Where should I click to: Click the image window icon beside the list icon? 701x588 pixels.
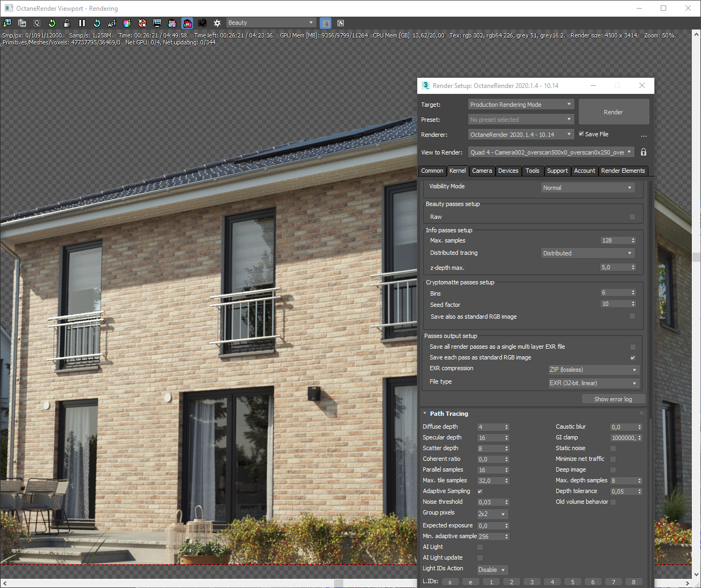point(341,23)
